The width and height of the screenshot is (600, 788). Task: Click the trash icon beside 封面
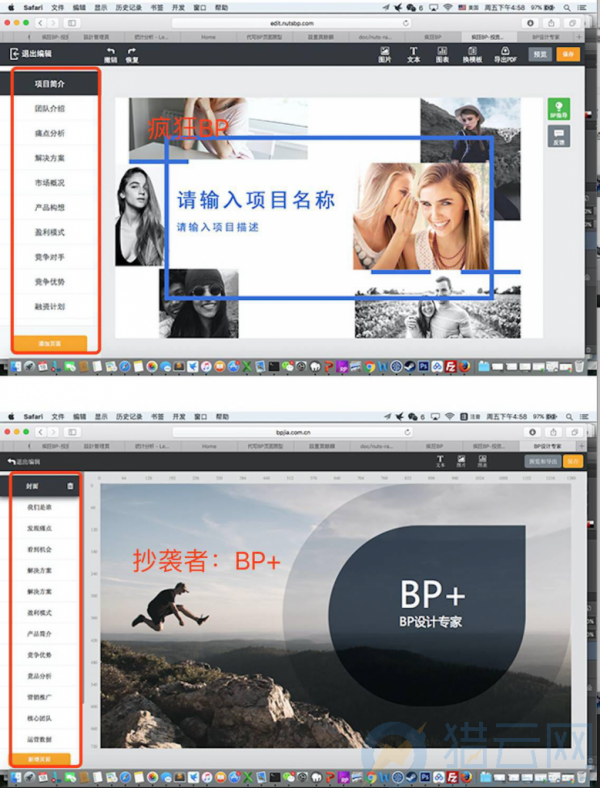pos(70,485)
